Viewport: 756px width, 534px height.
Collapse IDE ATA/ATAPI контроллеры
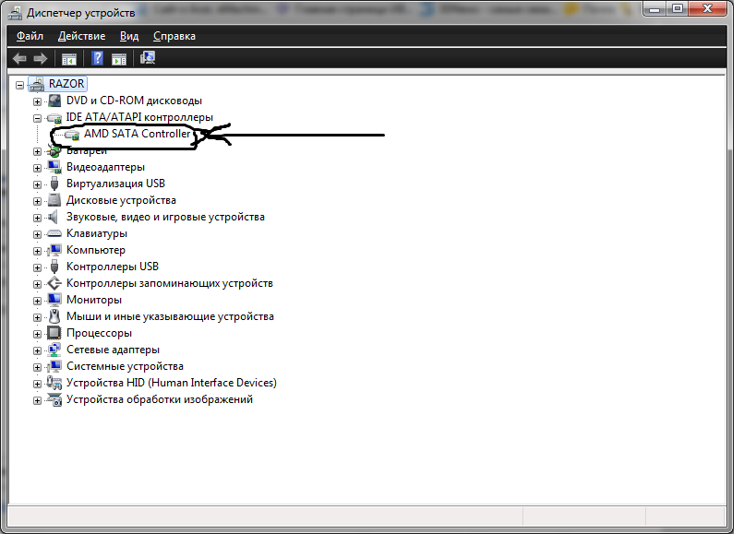coord(37,118)
